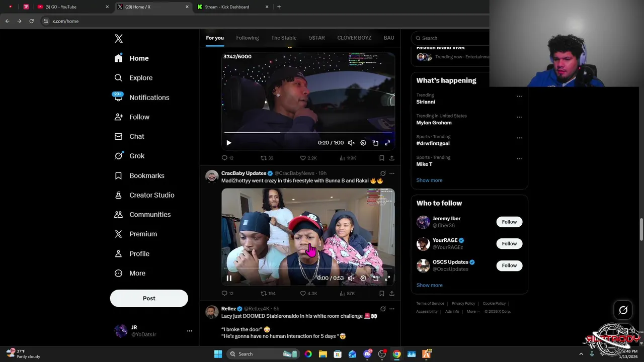Like the top video post with 2.2K likes
Screen dimensions: 644x362
point(303,158)
